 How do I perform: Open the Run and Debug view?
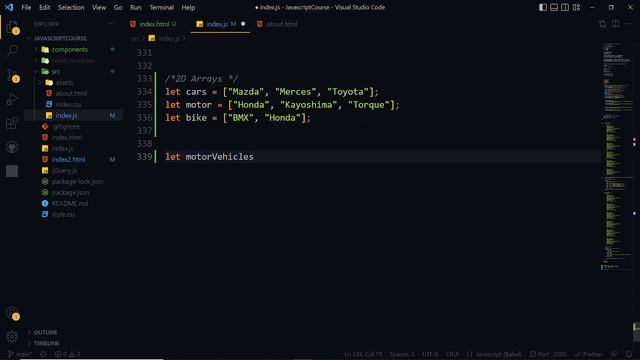coord(12,99)
